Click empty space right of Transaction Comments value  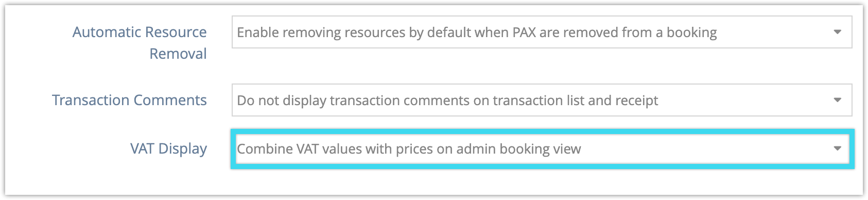[744, 100]
